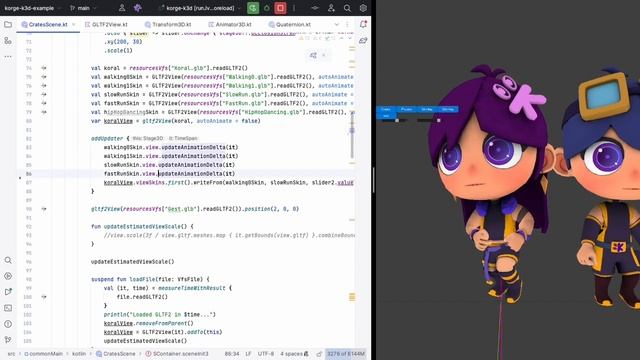This screenshot has width=640, height=360.
Task: Click the "addUpdater" call on line 82
Action: pyautogui.click(x=107, y=138)
